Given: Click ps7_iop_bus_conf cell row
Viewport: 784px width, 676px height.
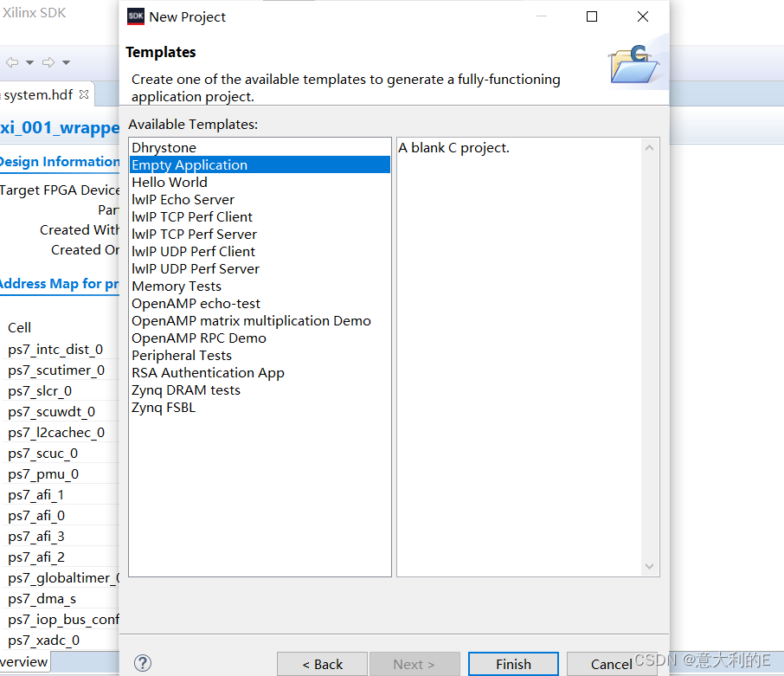Looking at the screenshot, I should tap(63, 620).
